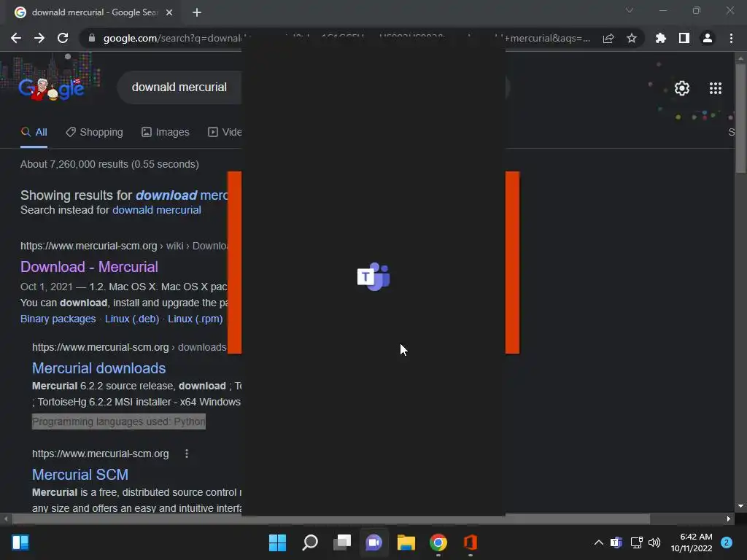The height and width of the screenshot is (560, 747).
Task: Share this page from the address bar
Action: (608, 38)
